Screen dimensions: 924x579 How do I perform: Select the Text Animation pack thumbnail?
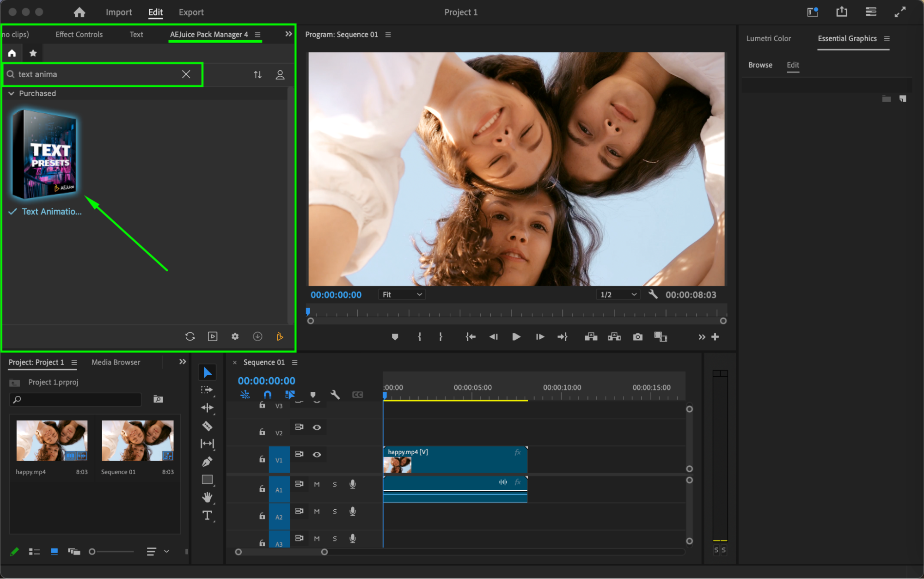44,154
